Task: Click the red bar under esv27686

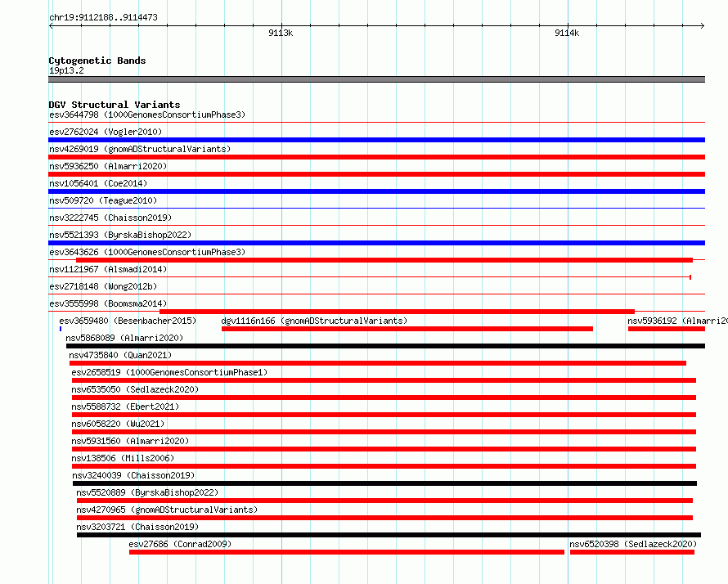Action: (x=347, y=552)
